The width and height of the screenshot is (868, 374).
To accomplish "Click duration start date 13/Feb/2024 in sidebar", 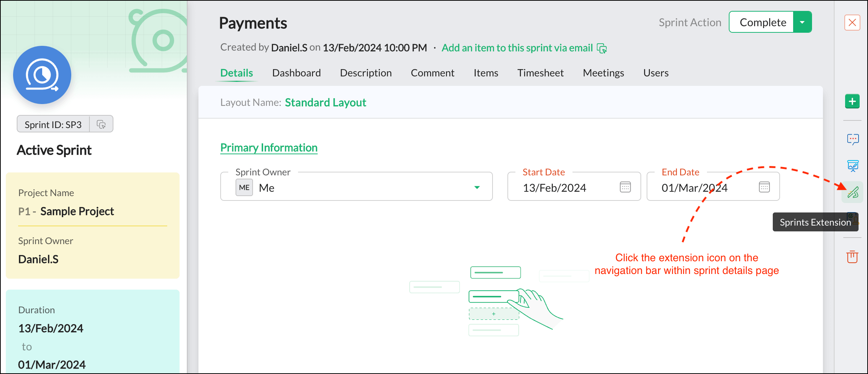I will pyautogui.click(x=51, y=328).
